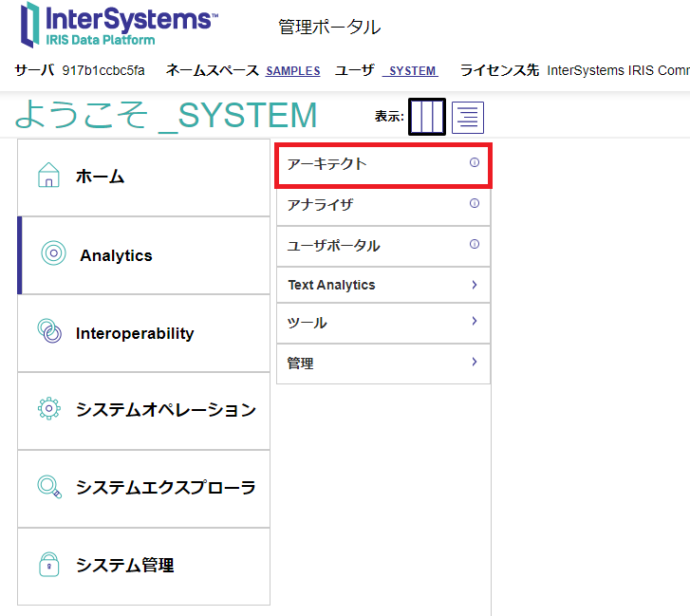The image size is (690, 616).
Task: Click info icon next to ユーザポータル
Action: click(x=475, y=244)
